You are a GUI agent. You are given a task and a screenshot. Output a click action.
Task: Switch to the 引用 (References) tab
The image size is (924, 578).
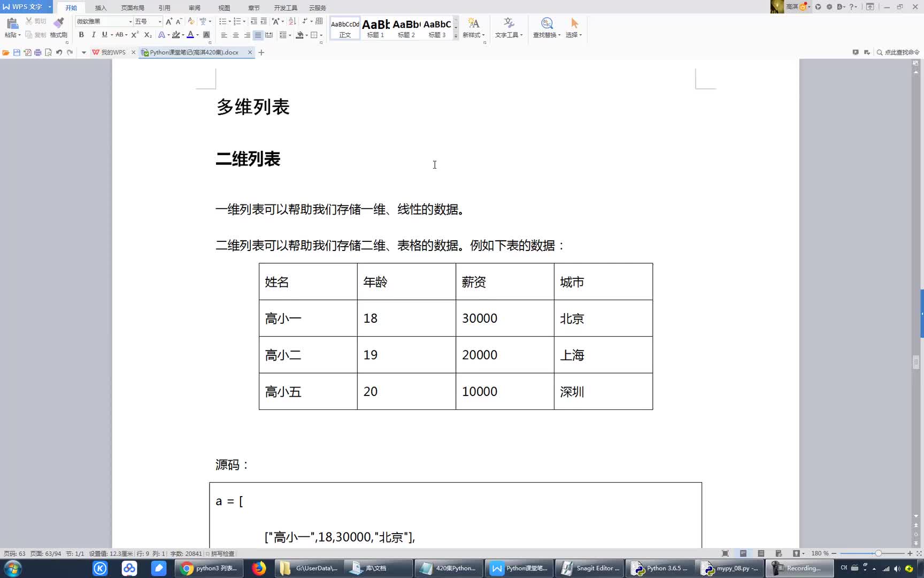tap(164, 8)
